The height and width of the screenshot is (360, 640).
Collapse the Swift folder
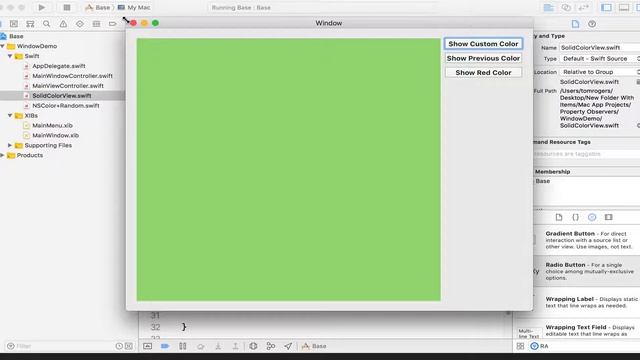click(10, 56)
